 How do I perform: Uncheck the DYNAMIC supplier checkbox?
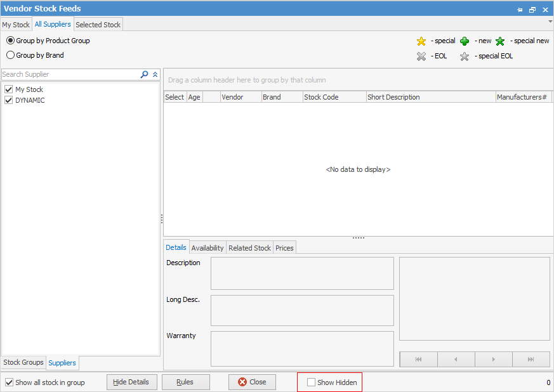pos(9,100)
